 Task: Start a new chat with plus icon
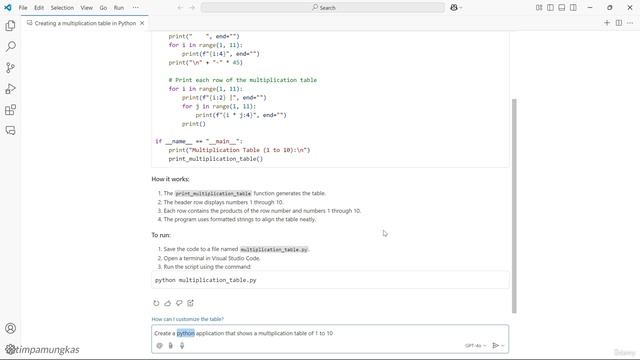[607, 23]
